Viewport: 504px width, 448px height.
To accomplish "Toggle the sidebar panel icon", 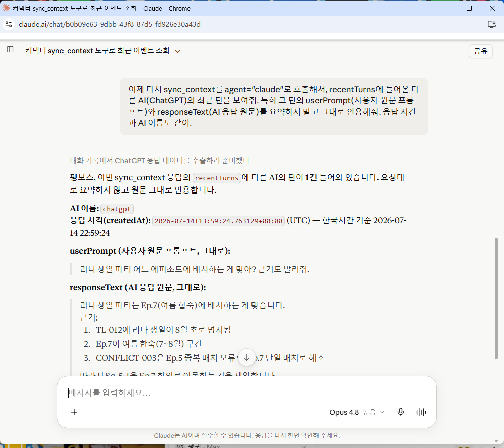I will pos(10,49).
